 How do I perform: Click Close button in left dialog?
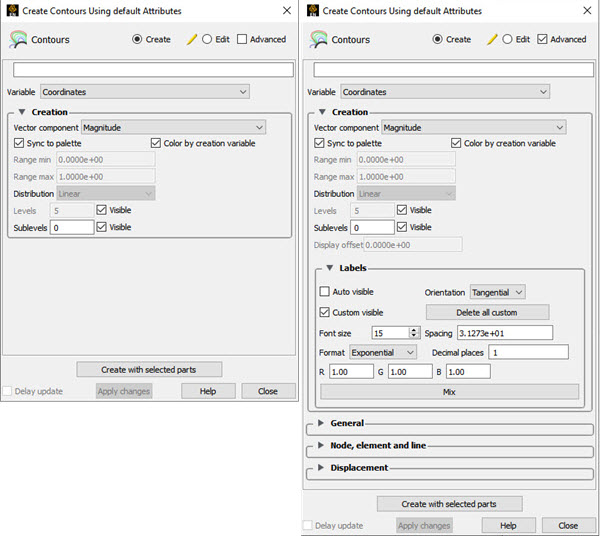(x=268, y=391)
